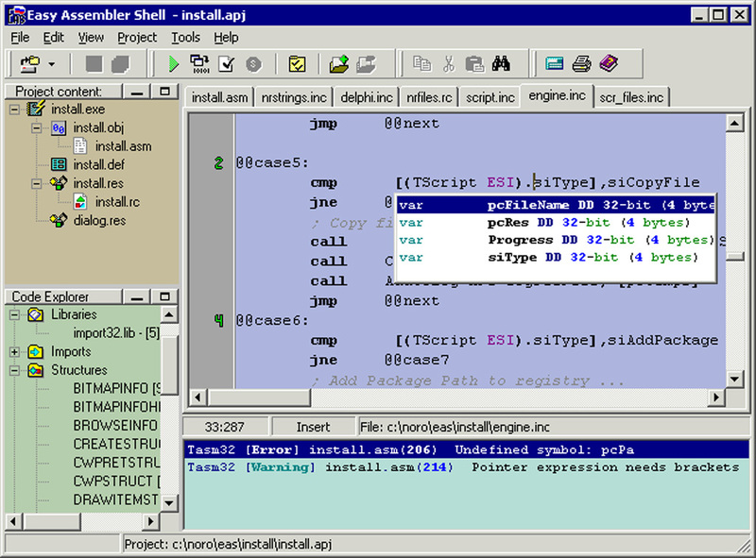
Task: Expand the Imports node in Code Explorer
Action: 14,352
